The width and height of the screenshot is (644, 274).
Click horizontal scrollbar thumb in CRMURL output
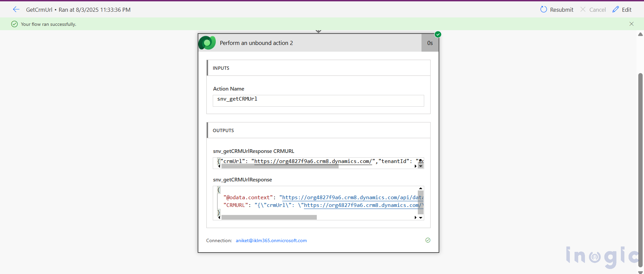(280, 166)
